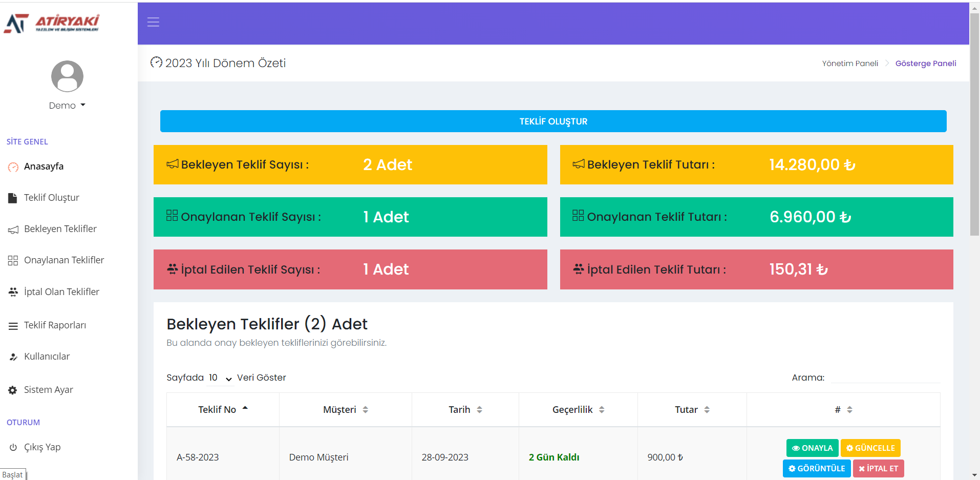Open the Sayfada rows-per-page dropdown

[x=220, y=378]
